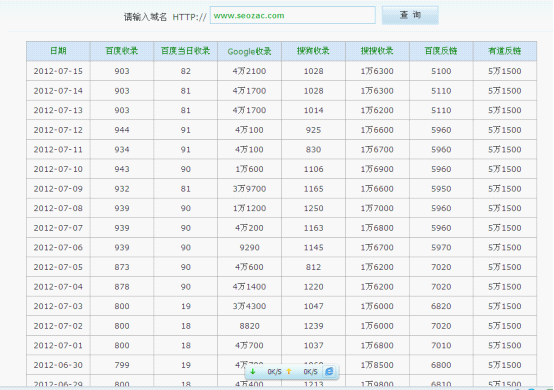Select the 2012-07-10 date cell

click(x=58, y=169)
